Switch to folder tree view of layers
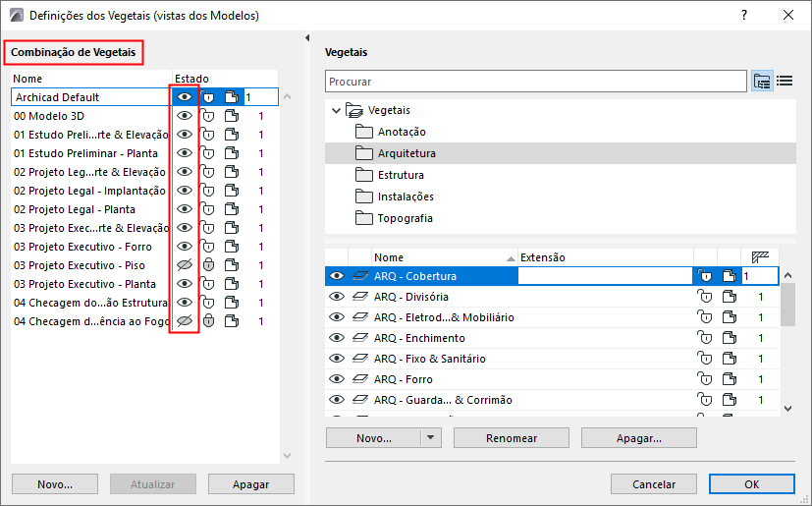Viewport: 812px width, 506px height. tap(762, 82)
